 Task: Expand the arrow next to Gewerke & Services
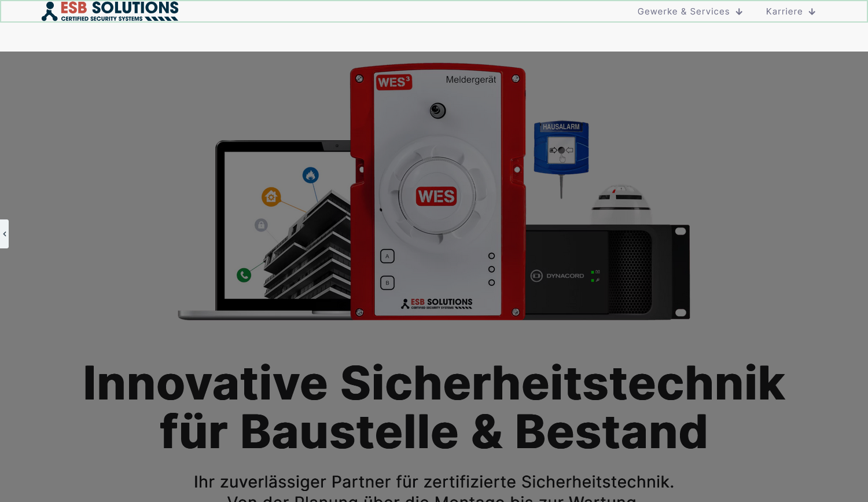(x=739, y=12)
